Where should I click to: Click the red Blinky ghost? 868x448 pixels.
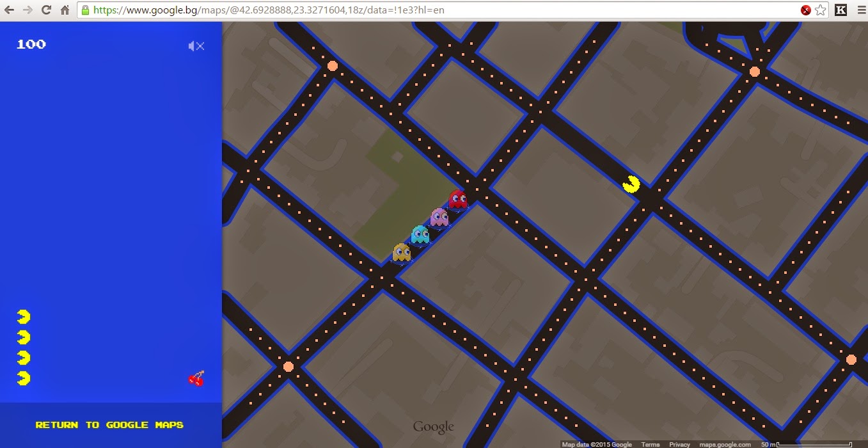(x=458, y=200)
